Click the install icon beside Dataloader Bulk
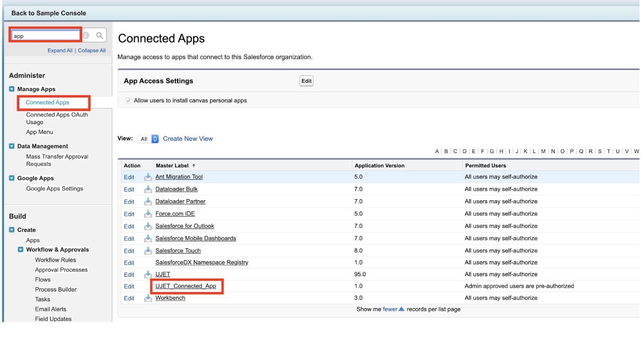 pos(148,189)
